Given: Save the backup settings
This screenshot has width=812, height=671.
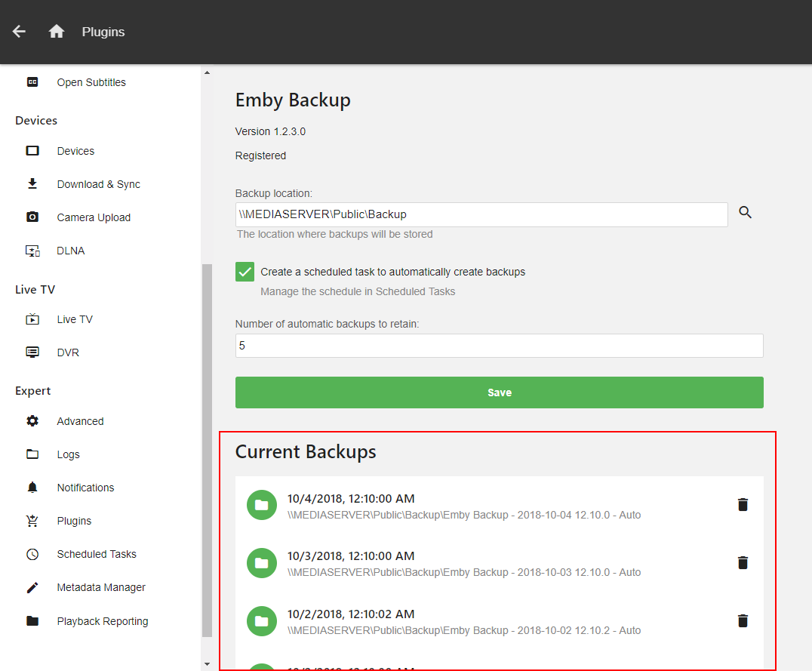Looking at the screenshot, I should 499,392.
